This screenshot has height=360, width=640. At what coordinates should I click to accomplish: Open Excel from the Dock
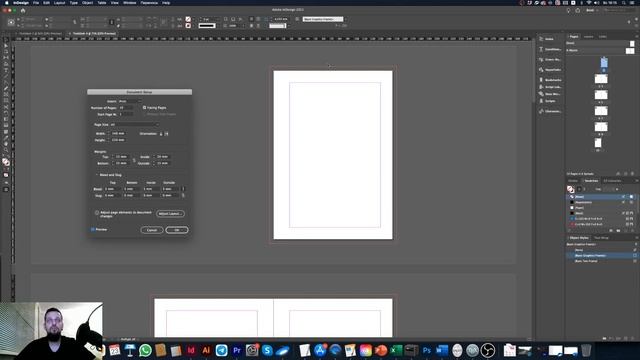coord(396,351)
